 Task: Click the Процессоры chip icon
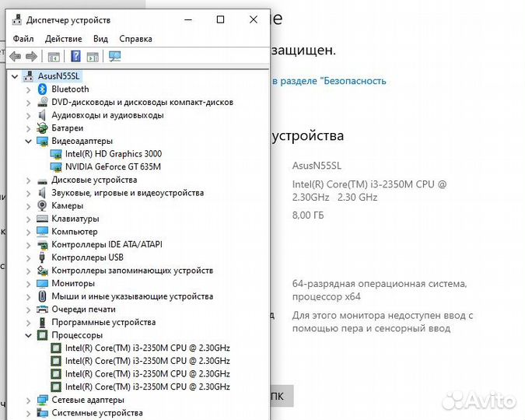[x=42, y=335]
